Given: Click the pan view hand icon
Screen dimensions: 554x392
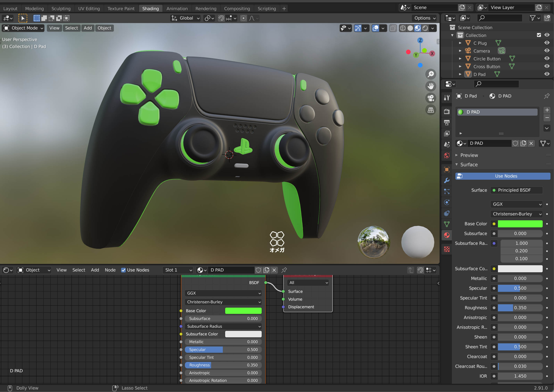Looking at the screenshot, I should point(431,86).
